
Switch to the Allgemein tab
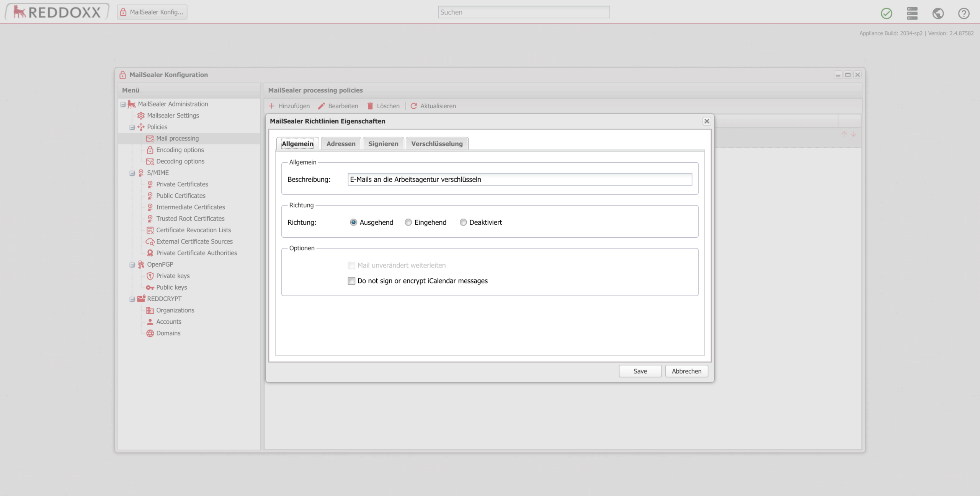point(297,144)
